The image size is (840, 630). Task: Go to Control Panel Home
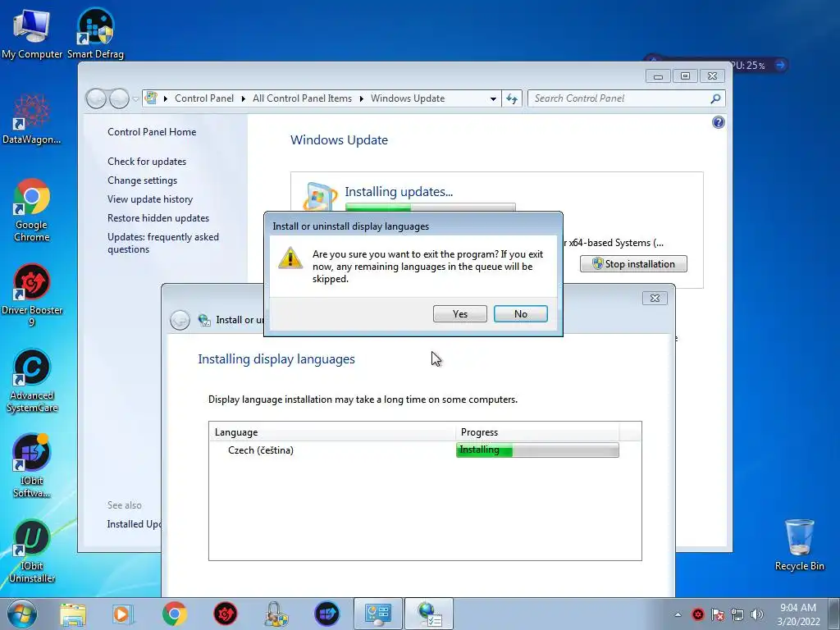click(x=152, y=132)
